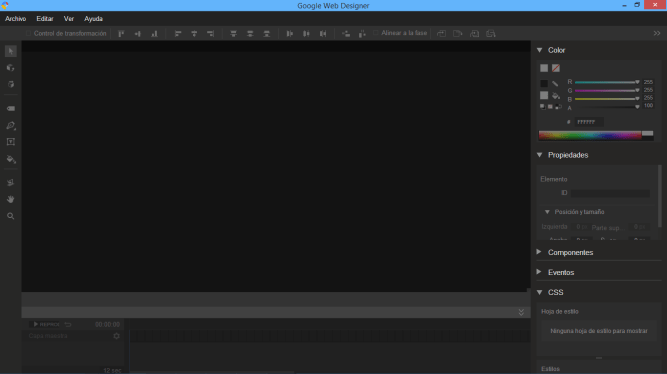Open Capa maestra layer settings gear
This screenshot has width=667, height=374.
tap(117, 336)
